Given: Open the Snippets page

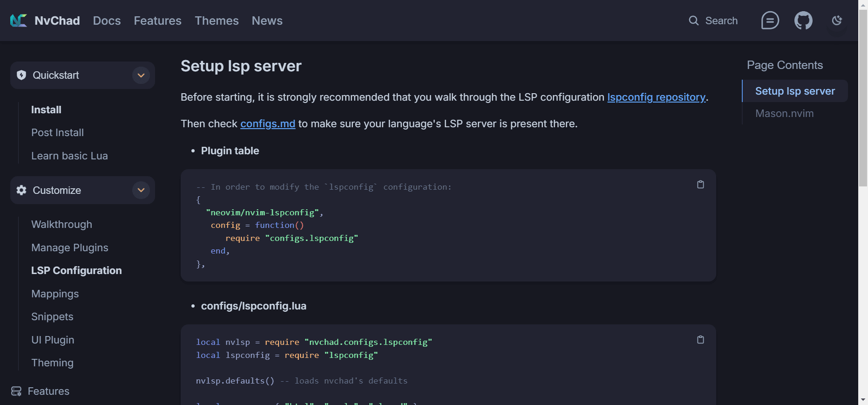Looking at the screenshot, I should tap(52, 316).
